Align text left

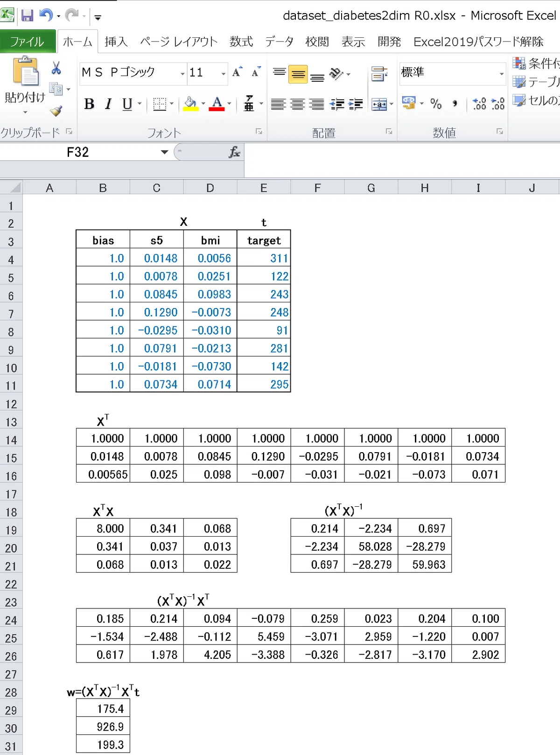[278, 104]
